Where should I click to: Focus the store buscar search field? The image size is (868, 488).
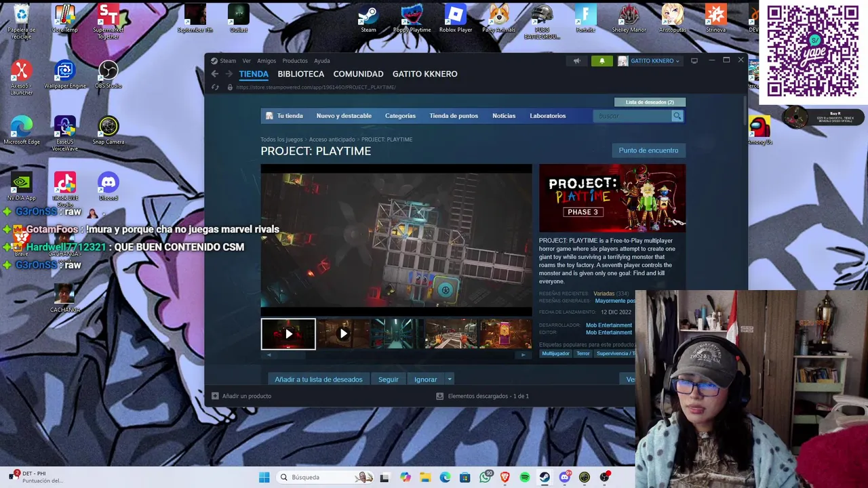point(633,116)
